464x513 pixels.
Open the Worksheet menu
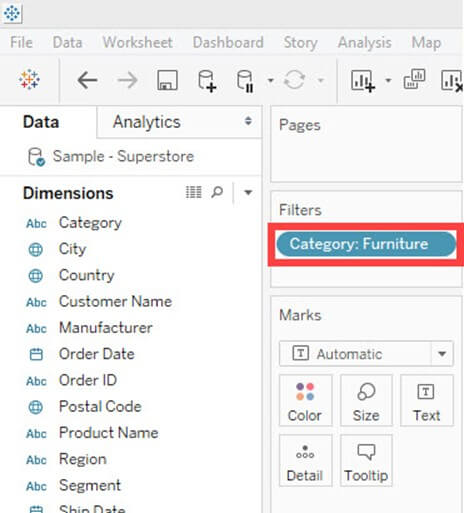(138, 42)
